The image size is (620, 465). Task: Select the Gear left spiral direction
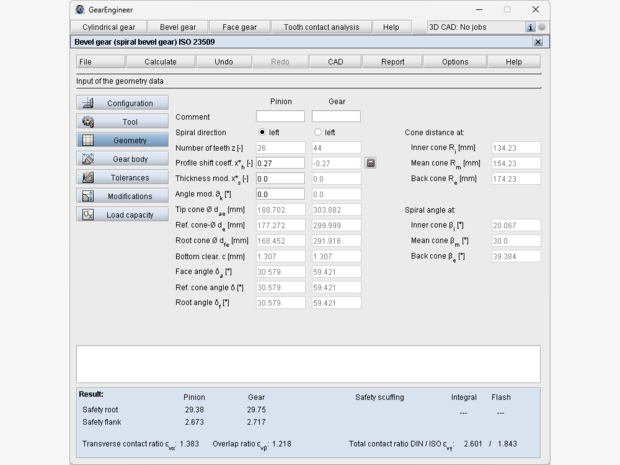point(318,132)
